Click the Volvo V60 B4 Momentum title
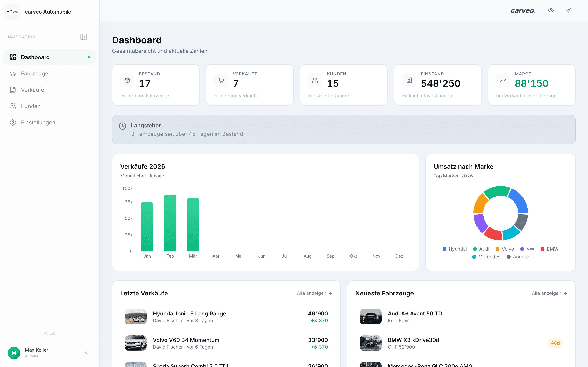 [x=186, y=340]
